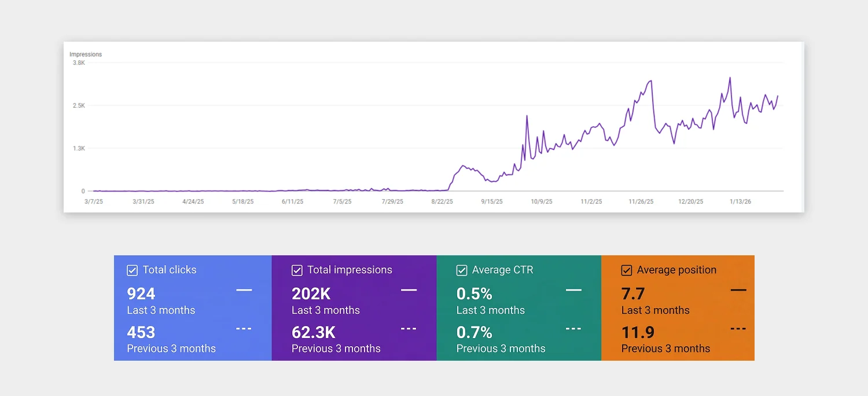Click solid line indicator in Total impressions card
The height and width of the screenshot is (396, 868).
click(409, 289)
